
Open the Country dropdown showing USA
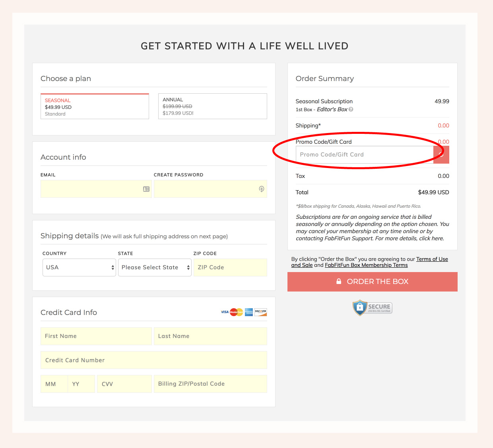pyautogui.click(x=79, y=268)
